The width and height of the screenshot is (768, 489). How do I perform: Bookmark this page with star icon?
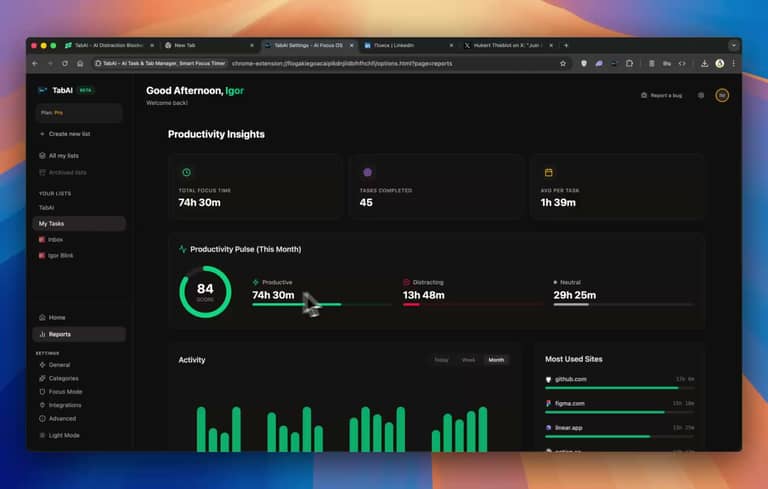[x=563, y=63]
